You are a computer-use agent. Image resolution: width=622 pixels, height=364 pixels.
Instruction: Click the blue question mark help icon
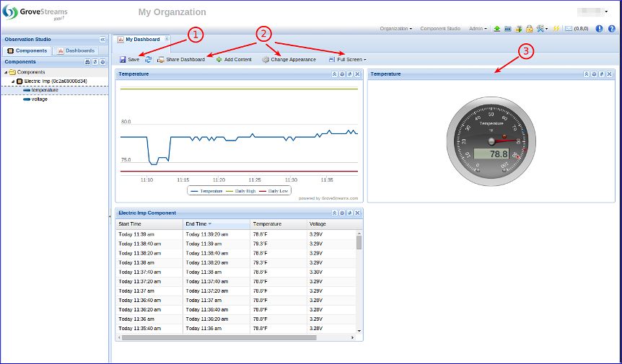(612, 29)
